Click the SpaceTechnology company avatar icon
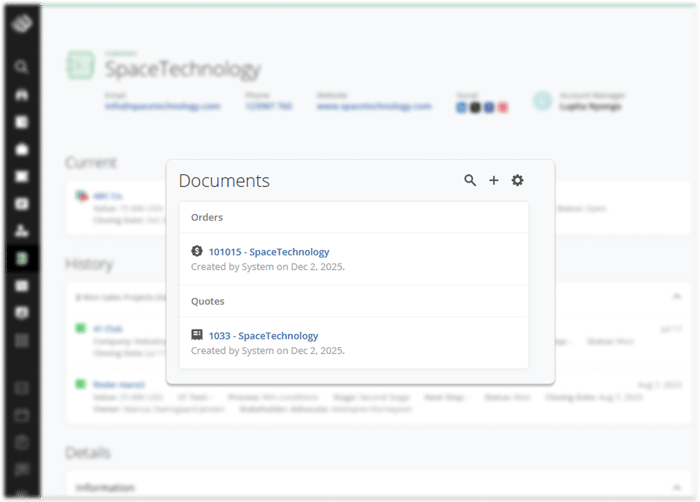This screenshot has width=700, height=502. (80, 66)
